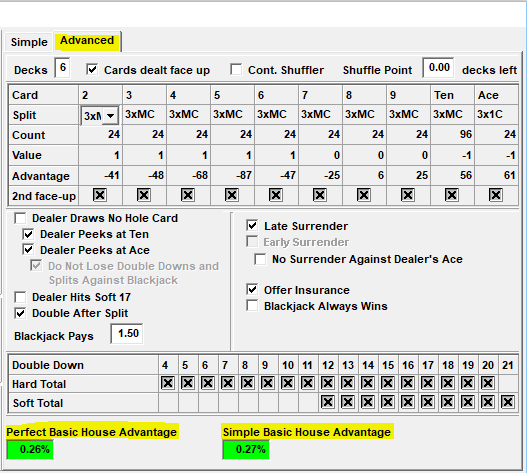
Task: Toggle 2nd face-up box under Ten column
Action: [x=451, y=195]
